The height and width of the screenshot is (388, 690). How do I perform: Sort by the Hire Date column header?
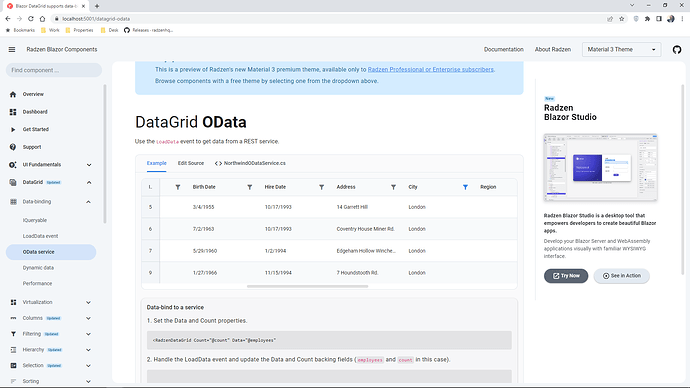[275, 187]
